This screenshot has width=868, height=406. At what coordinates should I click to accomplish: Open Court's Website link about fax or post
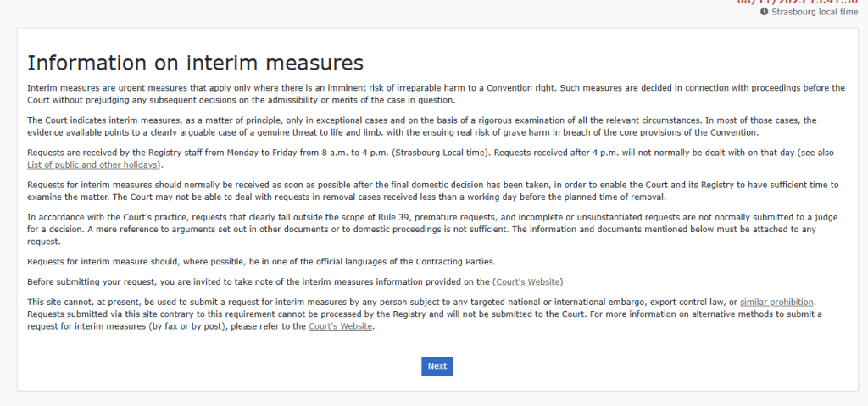pos(341,326)
